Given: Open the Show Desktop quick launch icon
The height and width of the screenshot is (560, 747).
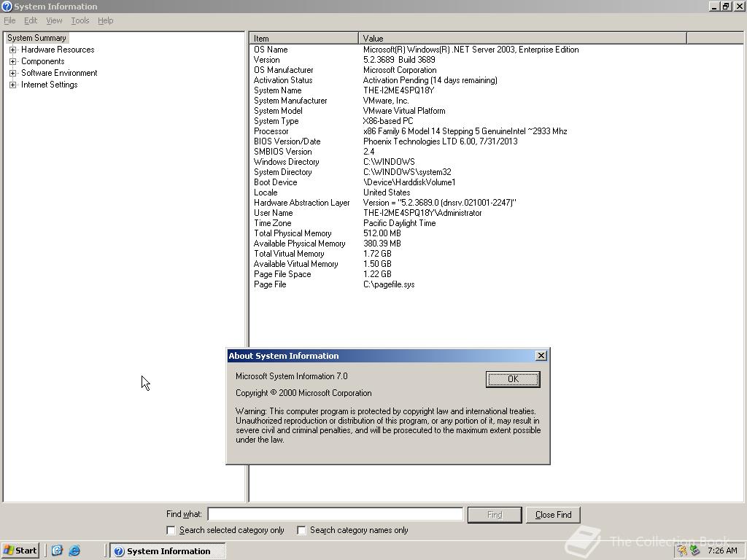Looking at the screenshot, I should pos(57,551).
